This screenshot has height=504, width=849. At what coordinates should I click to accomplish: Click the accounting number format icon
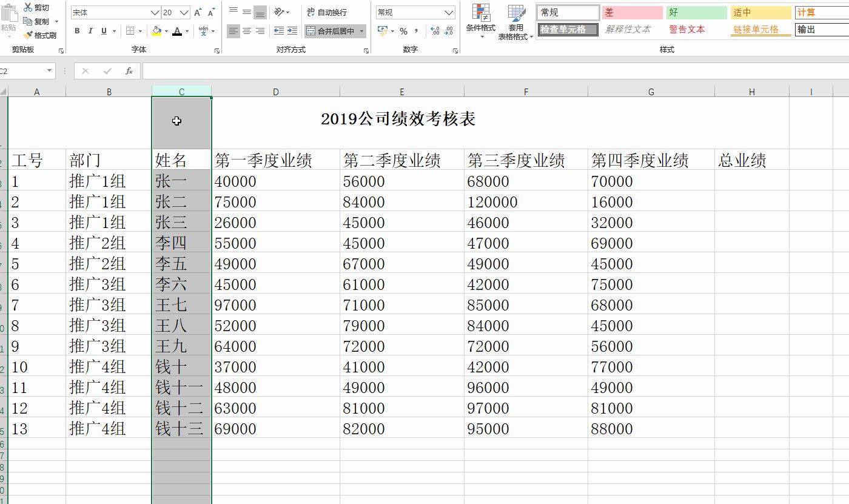pyautogui.click(x=382, y=31)
